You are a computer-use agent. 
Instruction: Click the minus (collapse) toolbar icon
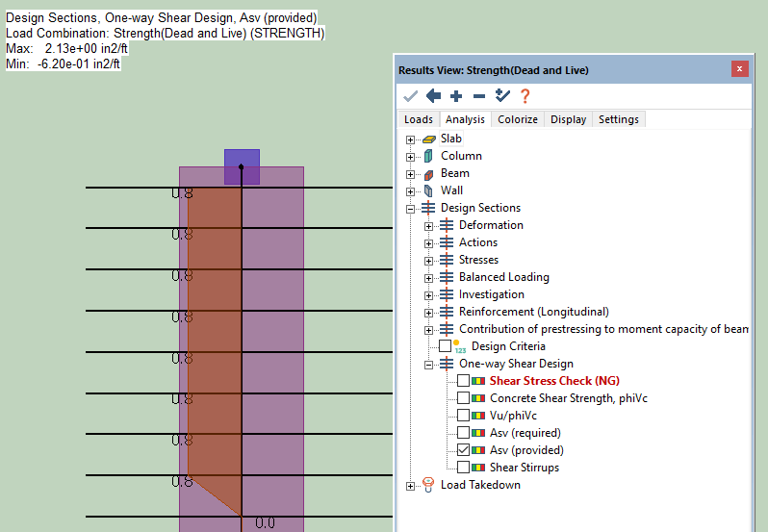[x=478, y=95]
